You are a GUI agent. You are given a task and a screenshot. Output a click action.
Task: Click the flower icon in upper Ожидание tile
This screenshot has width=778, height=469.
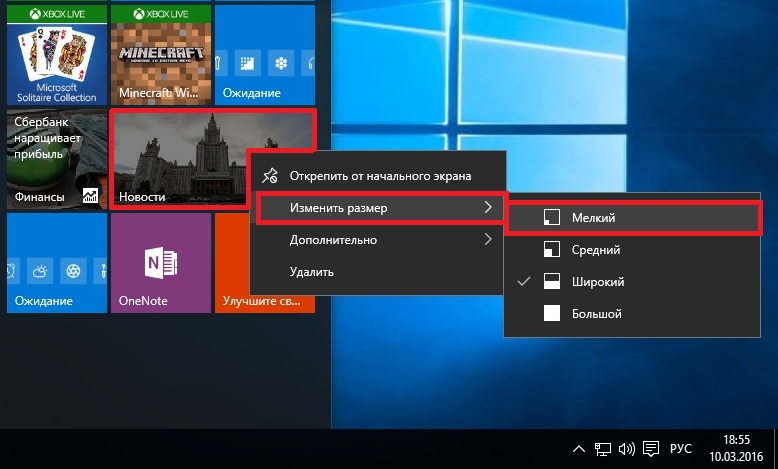tap(281, 63)
